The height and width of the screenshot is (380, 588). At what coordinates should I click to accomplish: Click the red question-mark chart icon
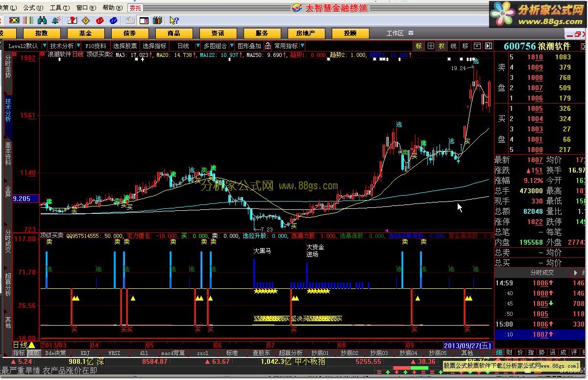pos(72,20)
